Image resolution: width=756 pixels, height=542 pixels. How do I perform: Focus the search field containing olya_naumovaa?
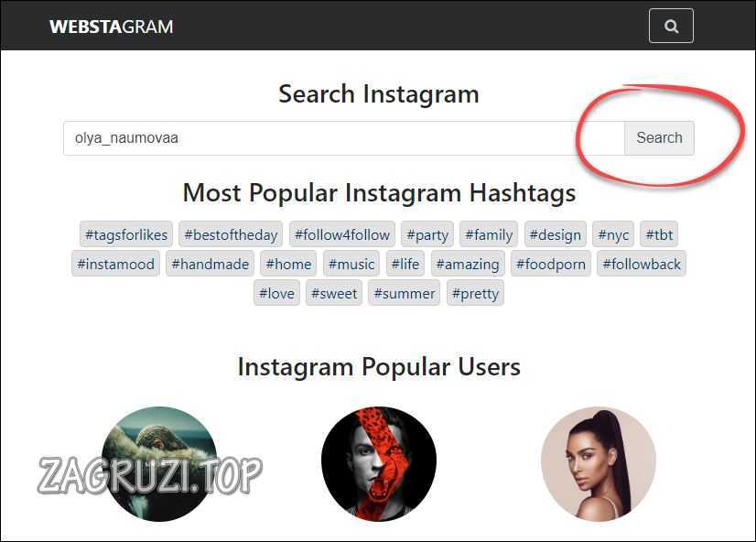(344, 138)
